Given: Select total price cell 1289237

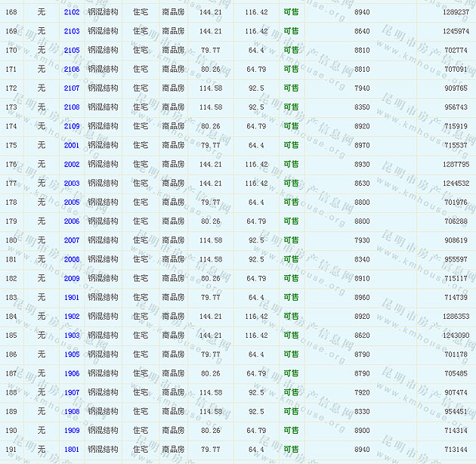Looking at the screenshot, I should (456, 13).
